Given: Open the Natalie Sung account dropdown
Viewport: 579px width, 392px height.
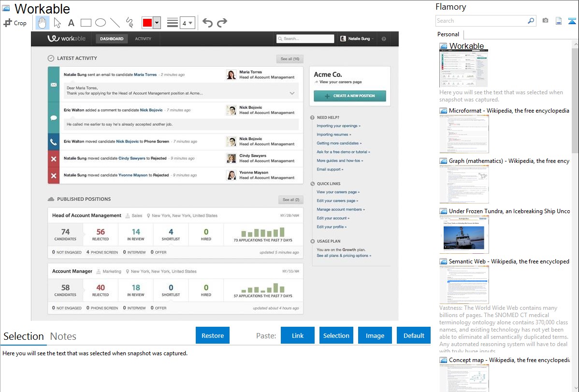Looking at the screenshot, I should 357,38.
